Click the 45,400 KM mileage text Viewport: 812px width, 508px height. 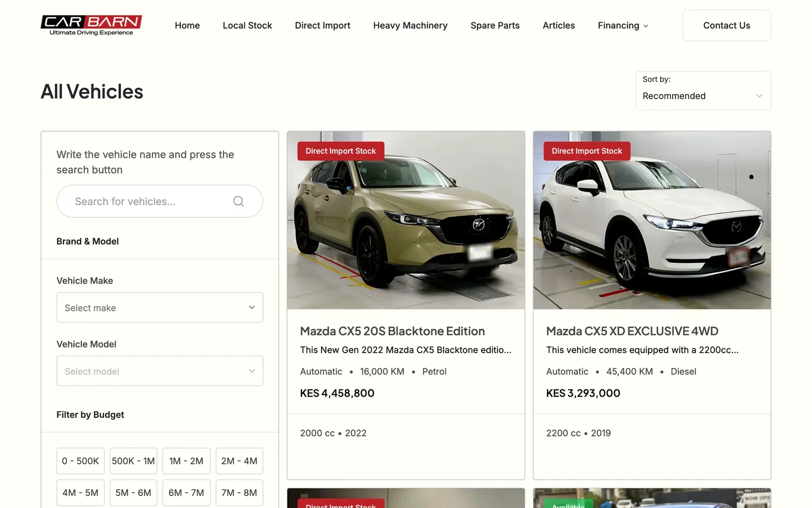pyautogui.click(x=629, y=371)
